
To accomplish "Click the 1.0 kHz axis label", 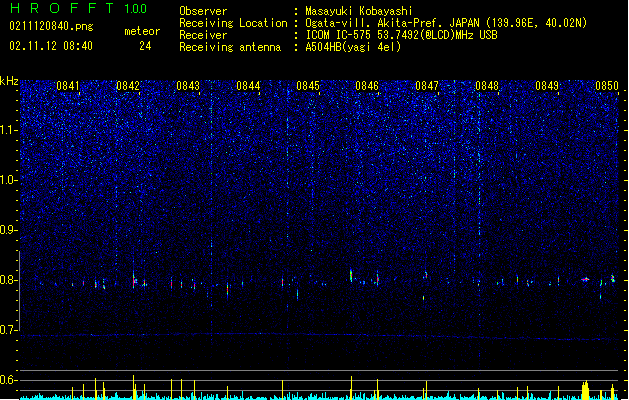I will pos(9,180).
